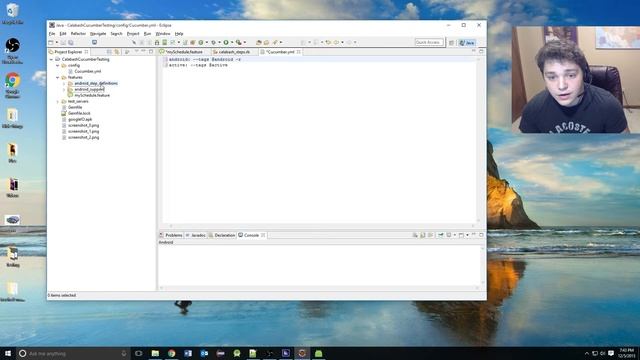Maximize the editor area
The image size is (640, 360).
click(481, 51)
